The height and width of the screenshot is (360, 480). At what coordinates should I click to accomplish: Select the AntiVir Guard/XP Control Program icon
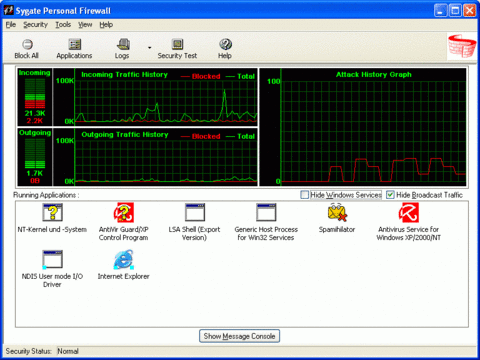tap(123, 212)
